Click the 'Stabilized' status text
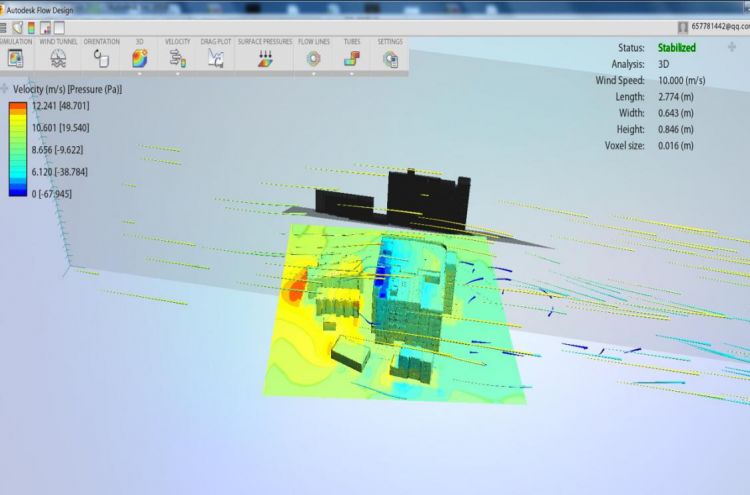Image resolution: width=750 pixels, height=495 pixels. pos(677,48)
